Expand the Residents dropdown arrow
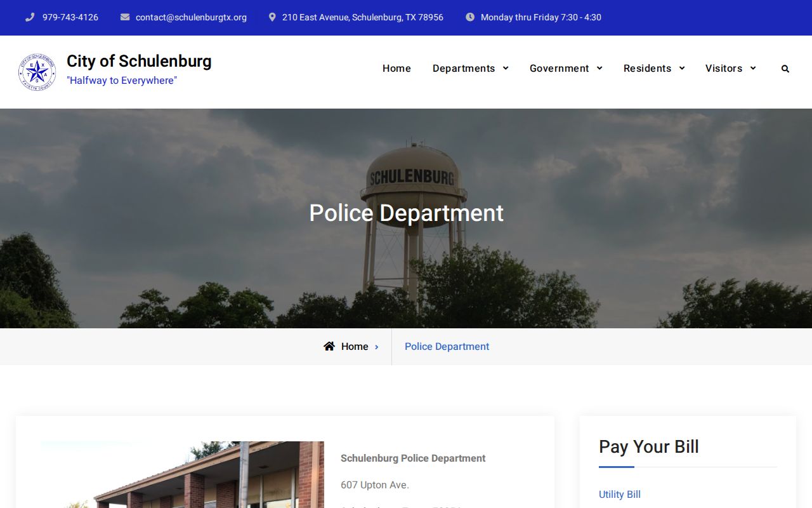The image size is (812, 508). 682,68
